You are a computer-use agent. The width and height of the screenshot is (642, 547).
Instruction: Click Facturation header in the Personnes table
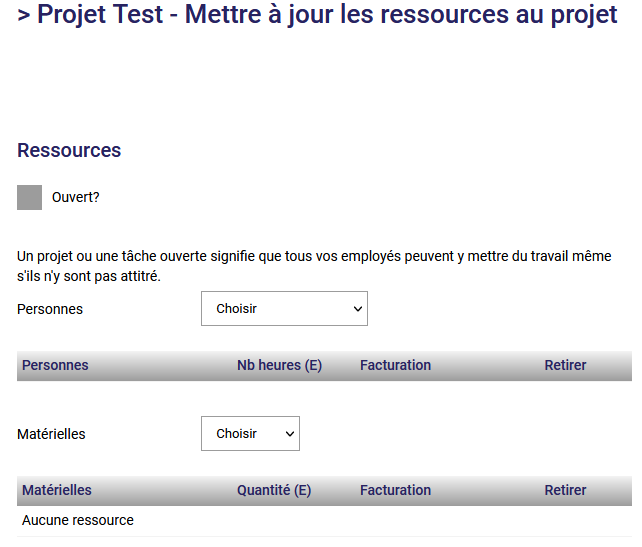(395, 365)
